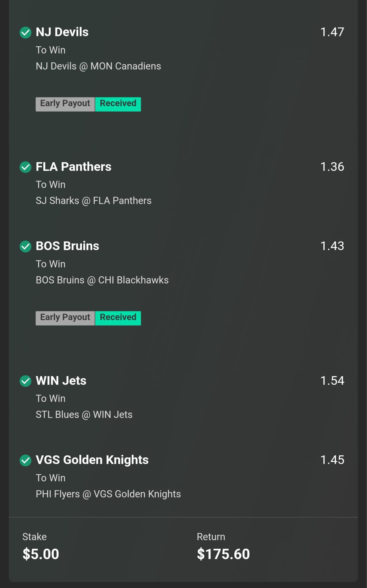Click the green checkmark beside VGS Golden Knights

pos(25,460)
